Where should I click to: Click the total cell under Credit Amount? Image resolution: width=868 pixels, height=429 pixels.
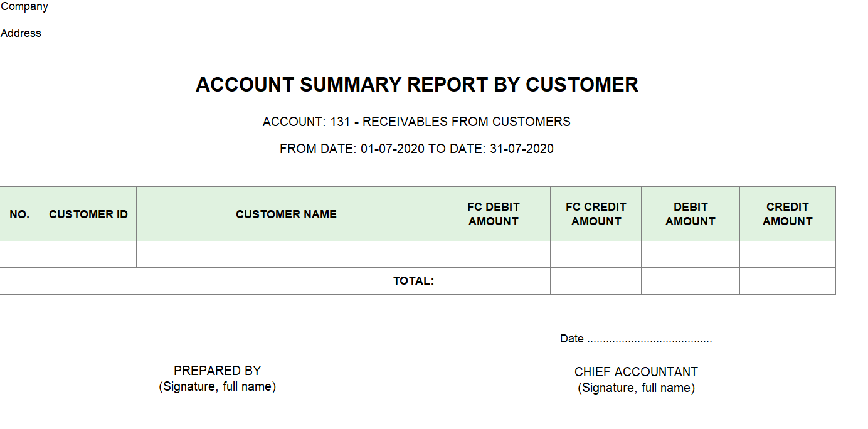pyautogui.click(x=788, y=281)
